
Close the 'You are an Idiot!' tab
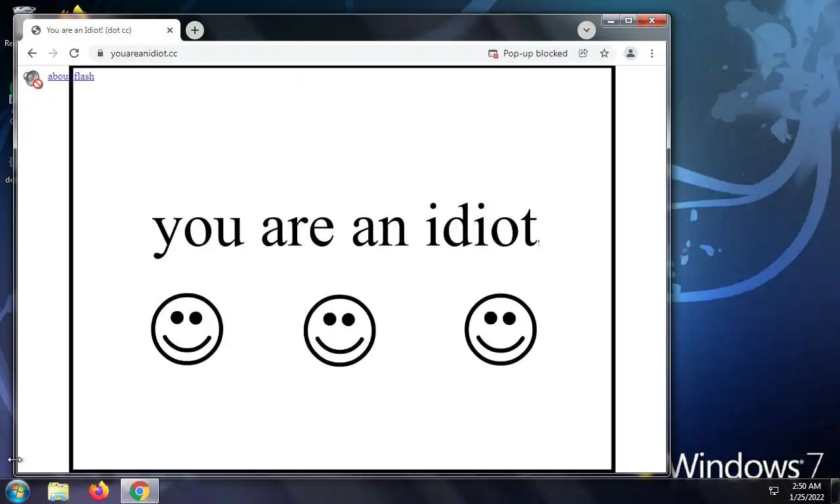170,30
